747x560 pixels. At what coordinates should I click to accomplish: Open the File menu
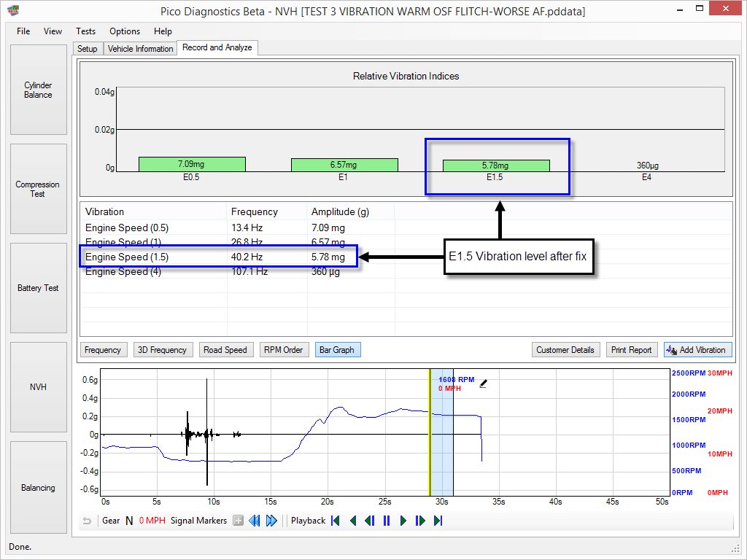[23, 31]
